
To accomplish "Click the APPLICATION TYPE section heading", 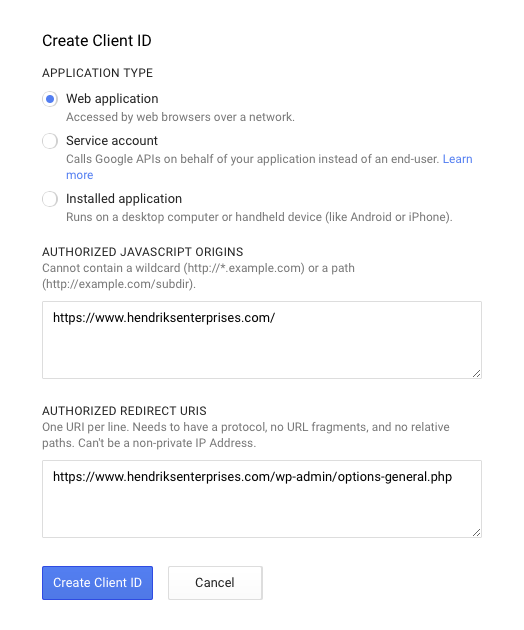I will pos(98,73).
